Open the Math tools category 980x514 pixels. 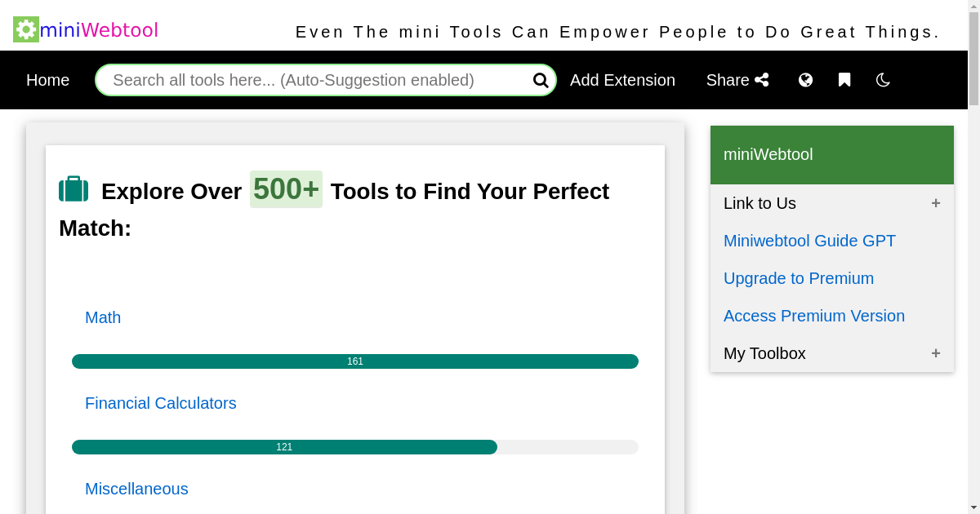(x=103, y=317)
